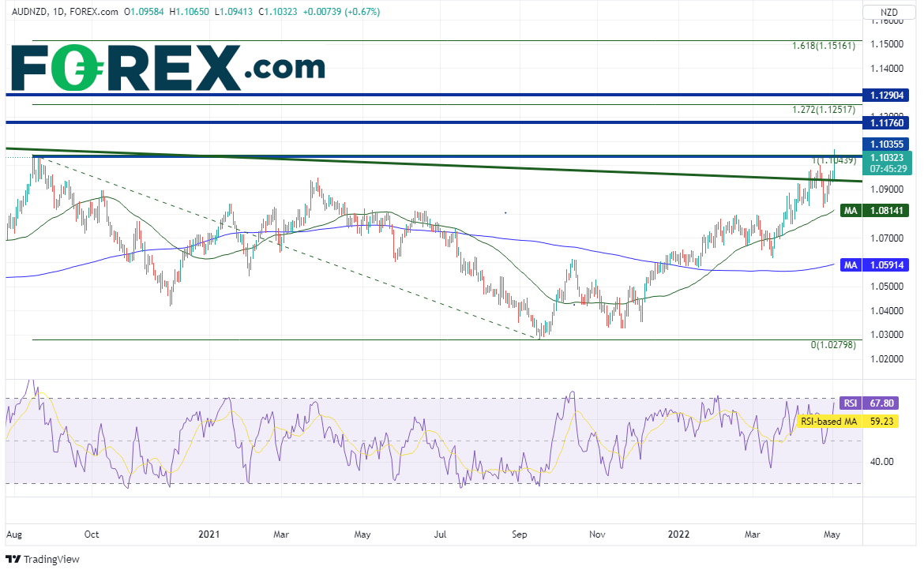Click the 2021 label on time axis

209,534
